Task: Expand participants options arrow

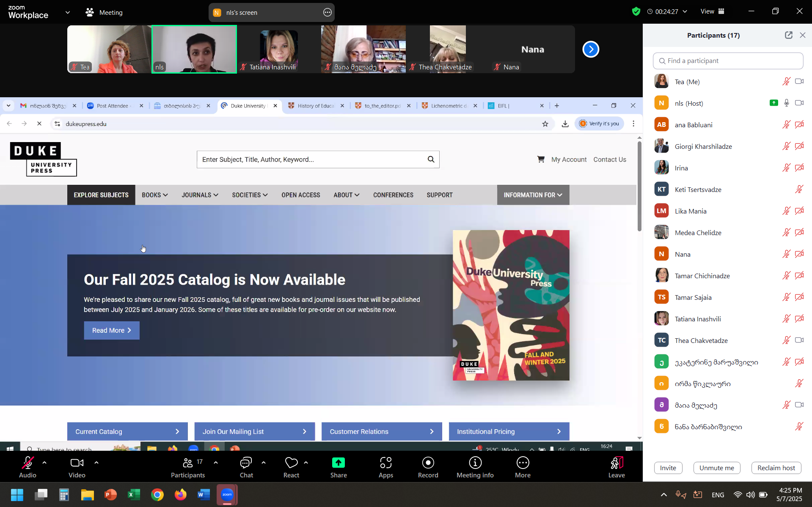Action: pyautogui.click(x=216, y=463)
